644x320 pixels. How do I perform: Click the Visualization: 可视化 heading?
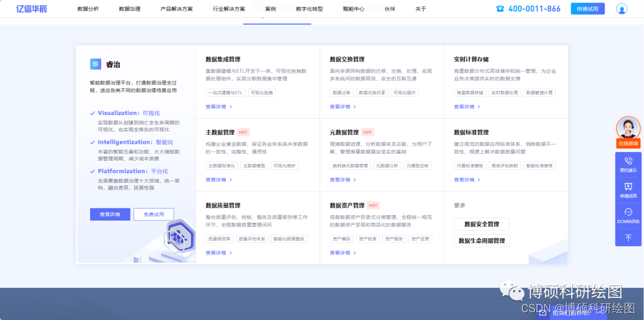click(129, 113)
